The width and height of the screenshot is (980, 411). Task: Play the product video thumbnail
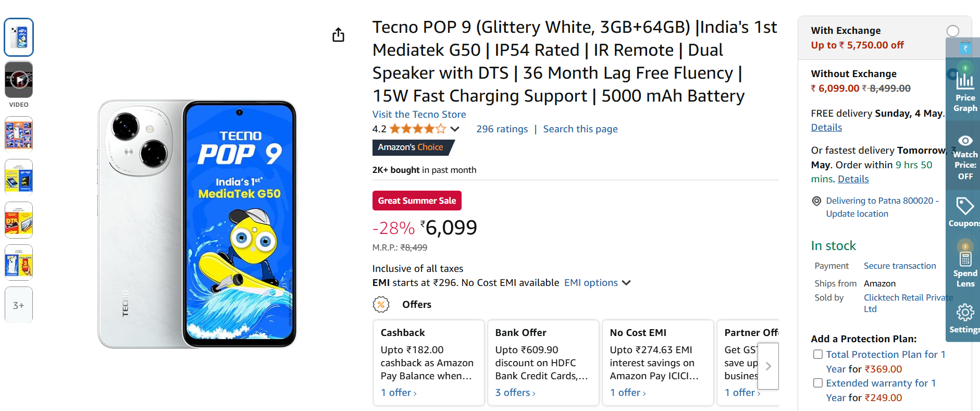point(19,80)
